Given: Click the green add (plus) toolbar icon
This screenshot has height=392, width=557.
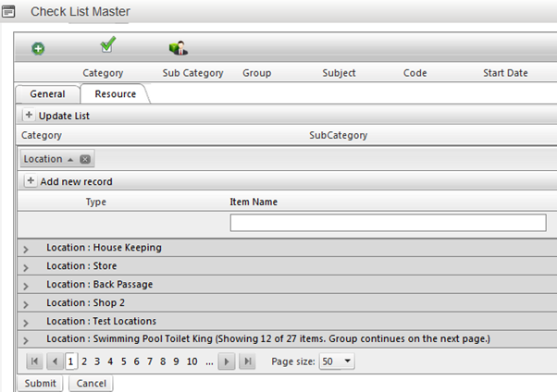Looking at the screenshot, I should (x=38, y=49).
